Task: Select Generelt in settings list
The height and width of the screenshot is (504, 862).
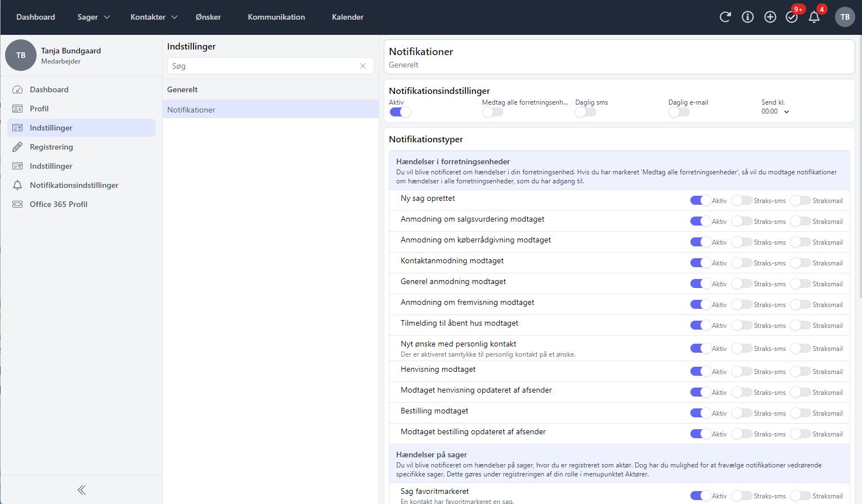Action: point(182,89)
